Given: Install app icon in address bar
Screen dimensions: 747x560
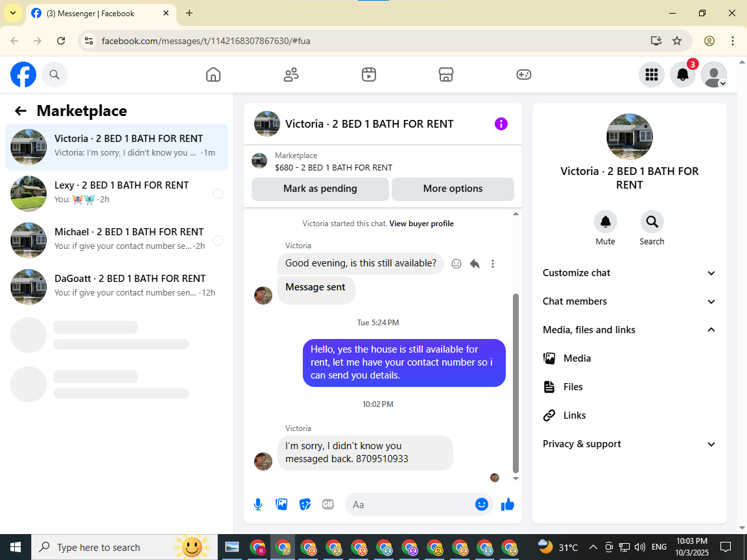Looking at the screenshot, I should [x=656, y=41].
